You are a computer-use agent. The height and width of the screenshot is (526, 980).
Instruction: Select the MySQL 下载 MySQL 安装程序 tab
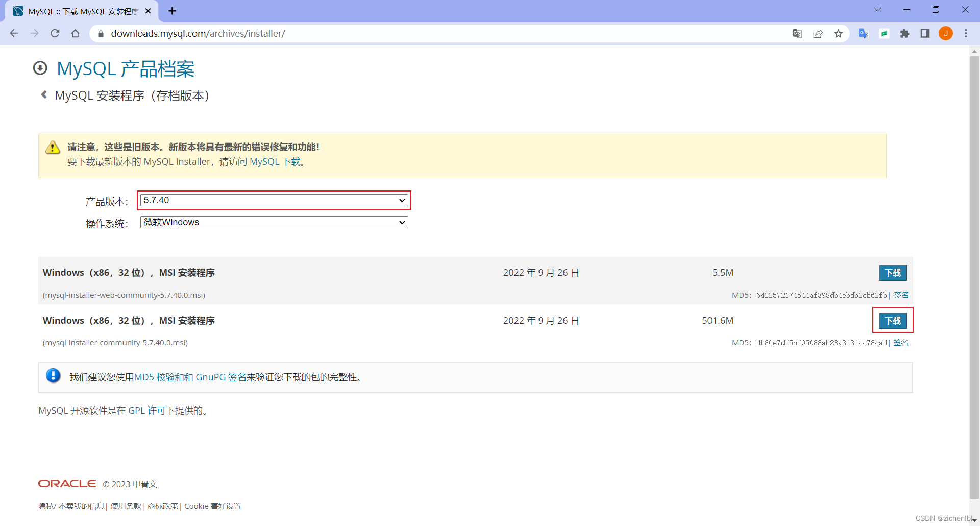(82, 11)
